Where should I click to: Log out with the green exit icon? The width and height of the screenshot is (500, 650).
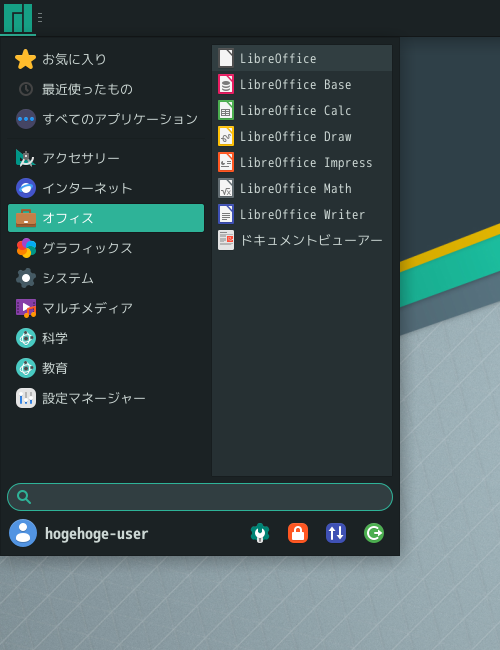(374, 533)
